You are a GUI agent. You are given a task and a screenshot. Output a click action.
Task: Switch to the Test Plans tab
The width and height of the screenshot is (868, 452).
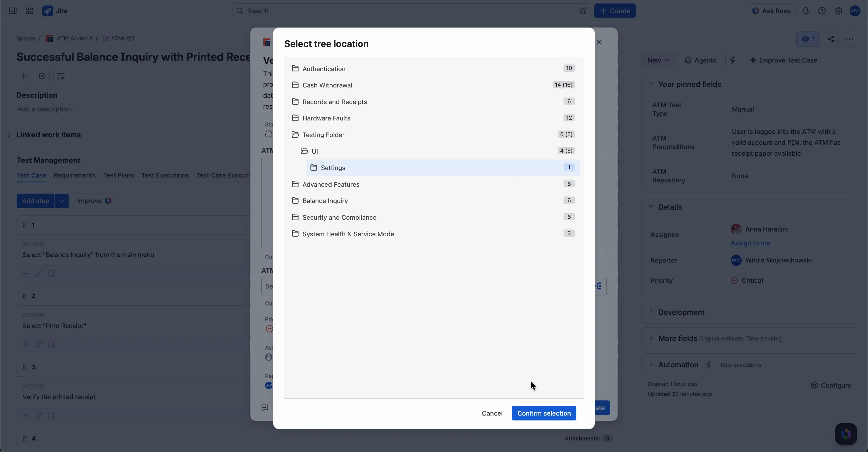(x=118, y=175)
